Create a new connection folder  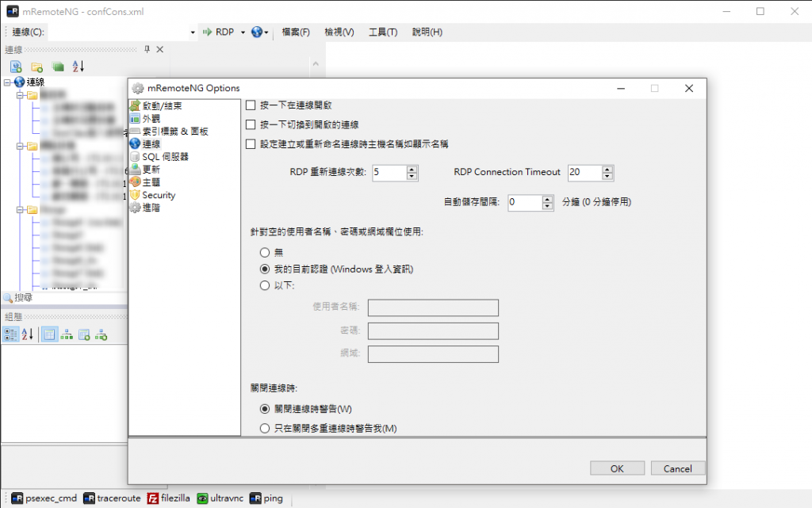pos(36,67)
